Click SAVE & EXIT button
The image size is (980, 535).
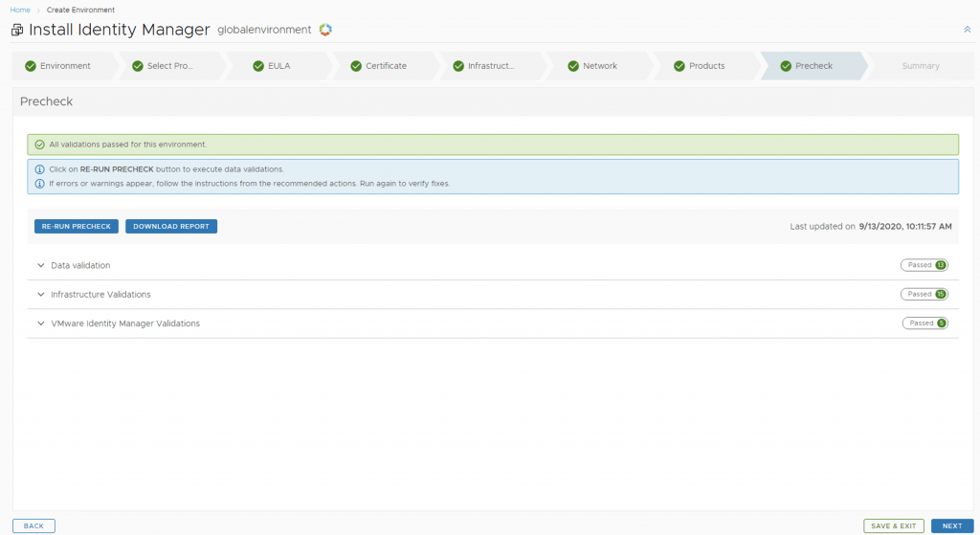894,525
